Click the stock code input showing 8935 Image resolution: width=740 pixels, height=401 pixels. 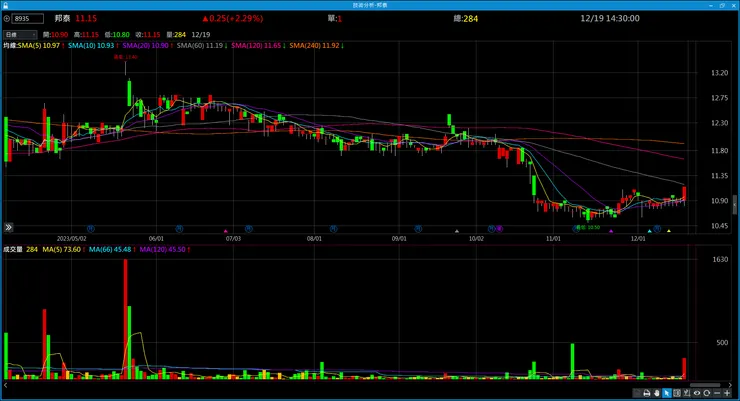point(27,18)
